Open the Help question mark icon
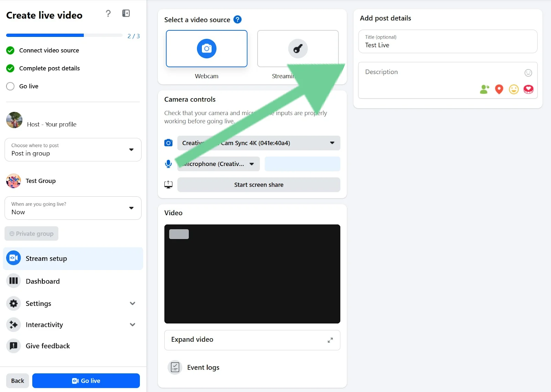Image resolution: width=551 pixels, height=392 pixels. [108, 13]
